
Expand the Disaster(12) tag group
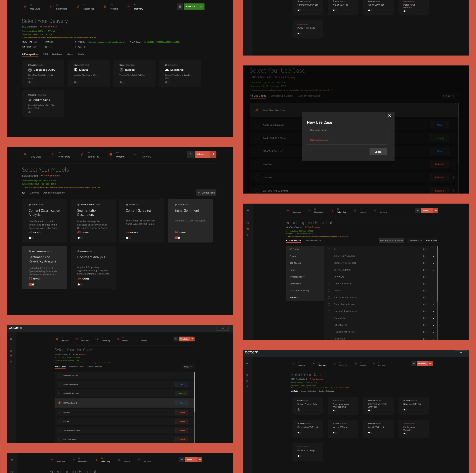tap(433, 291)
